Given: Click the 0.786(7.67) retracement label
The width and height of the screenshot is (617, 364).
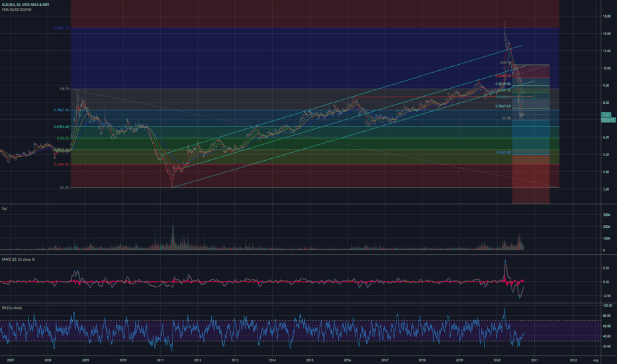Looking at the screenshot, I should pyautogui.click(x=503, y=107).
